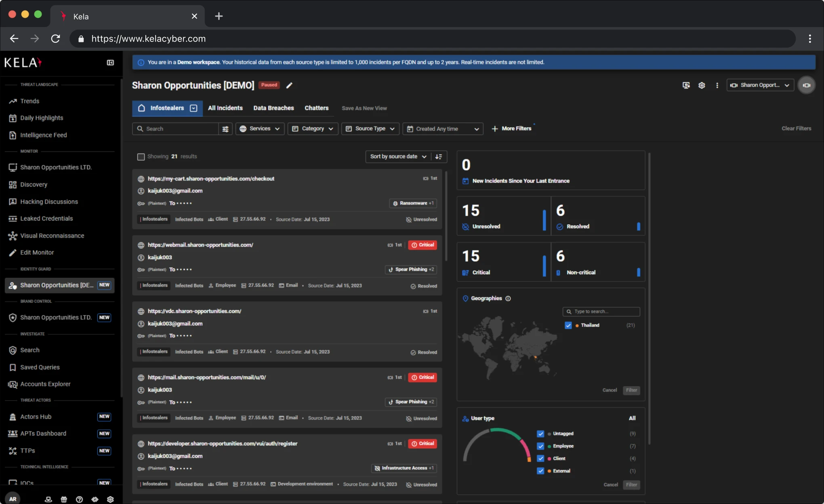Open the bottom sidebar gear settings icon
Viewport: 824px width, 504px height.
click(x=110, y=500)
